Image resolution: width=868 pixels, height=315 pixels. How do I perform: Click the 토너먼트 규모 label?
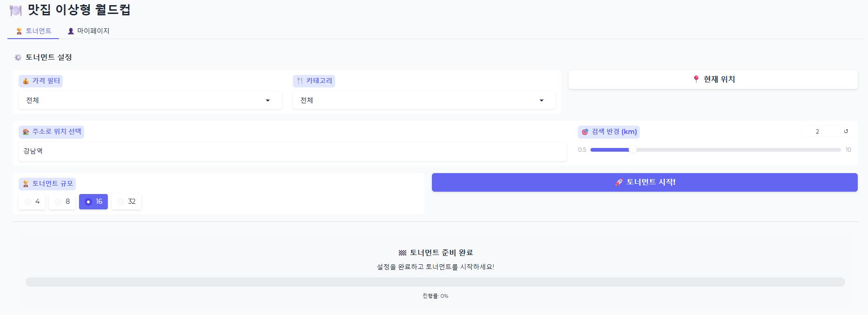tap(47, 184)
